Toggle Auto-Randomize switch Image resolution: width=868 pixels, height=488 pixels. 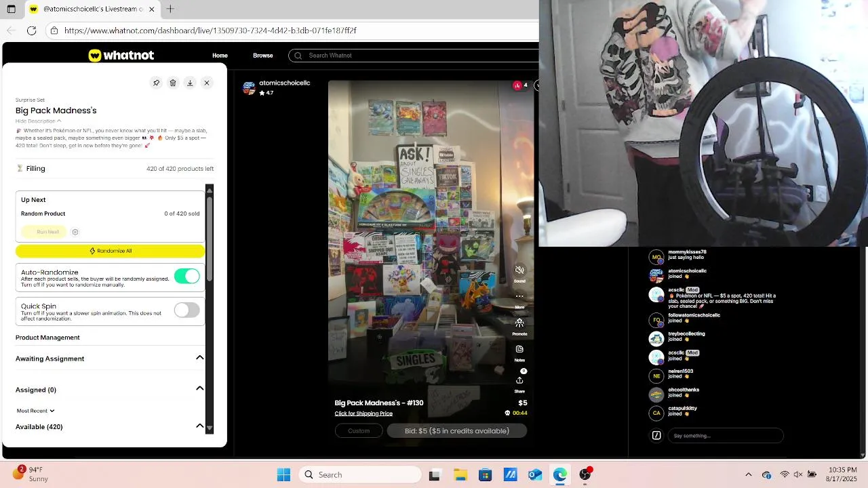coord(186,276)
